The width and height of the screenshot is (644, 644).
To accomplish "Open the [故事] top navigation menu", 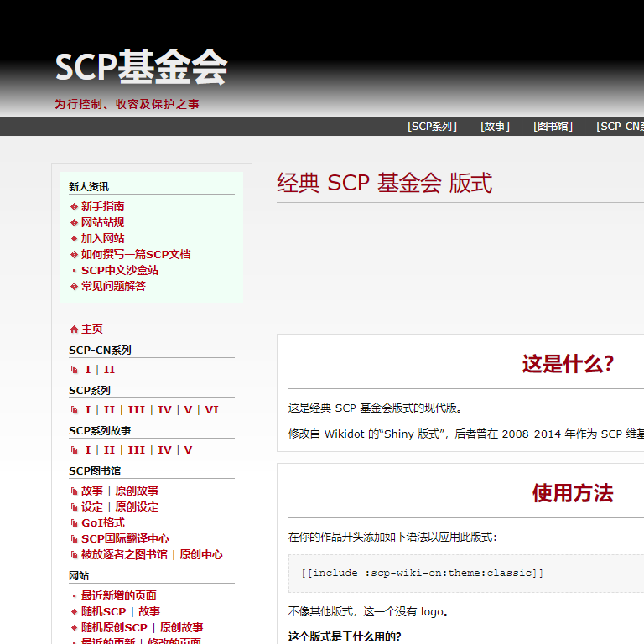I will tap(495, 127).
